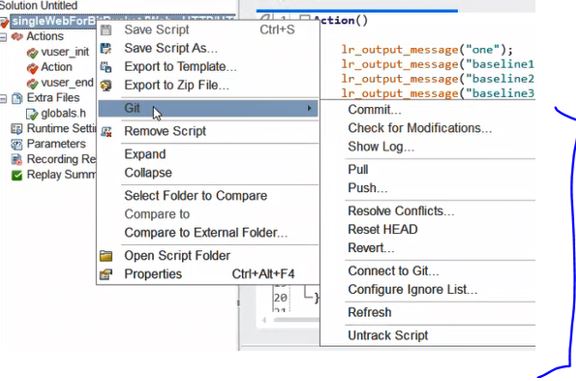The height and width of the screenshot is (381, 576).
Task: Click the Actions folder icon
Action: click(x=17, y=36)
